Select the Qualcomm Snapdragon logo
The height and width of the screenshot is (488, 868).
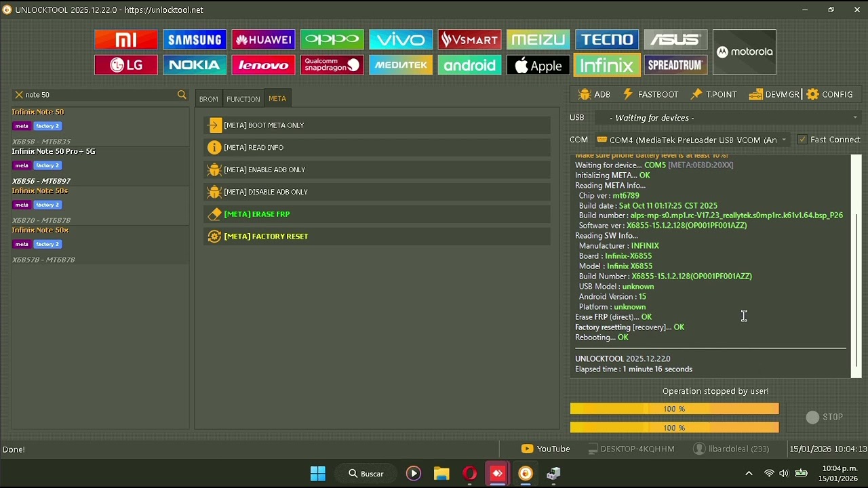(332, 65)
